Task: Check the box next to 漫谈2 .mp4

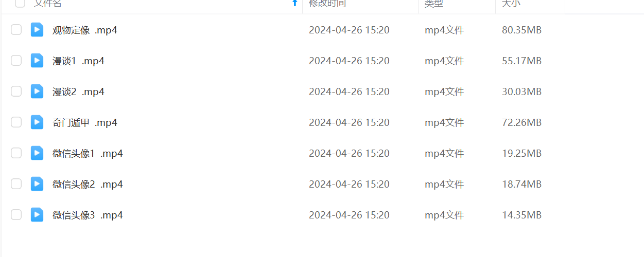Action: (x=16, y=91)
